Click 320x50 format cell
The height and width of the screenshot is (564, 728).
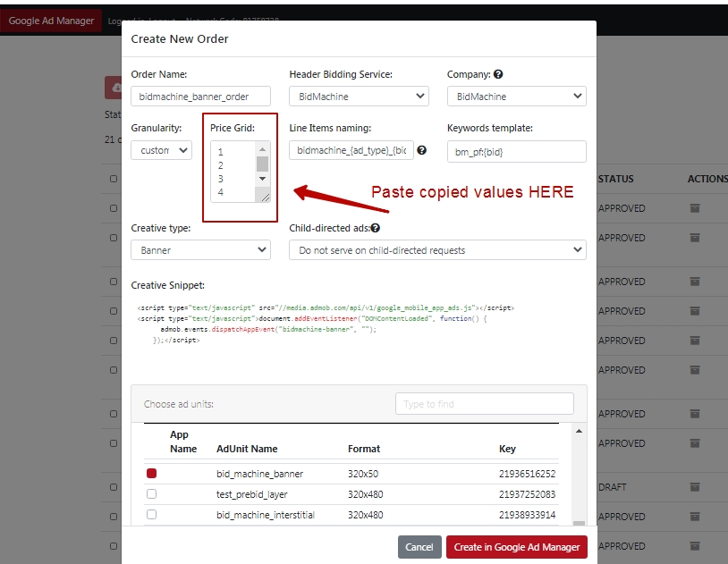click(x=363, y=474)
